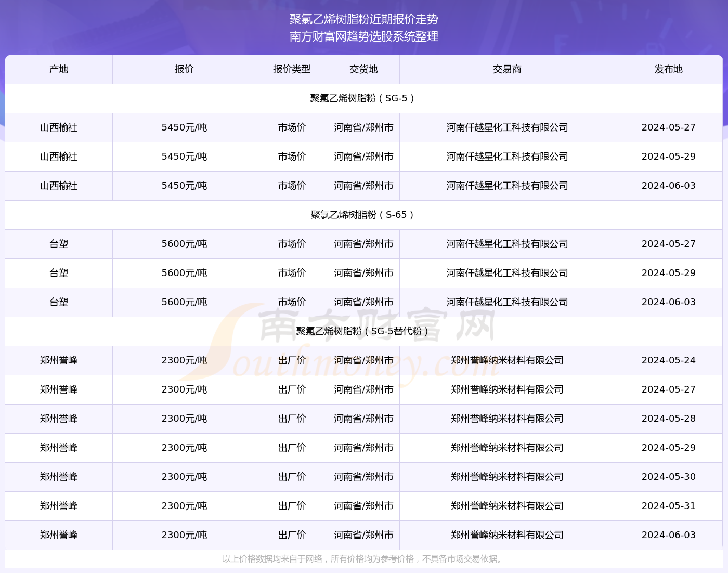Click 市场价 in the 台塑 2024-05-27 row

292,244
